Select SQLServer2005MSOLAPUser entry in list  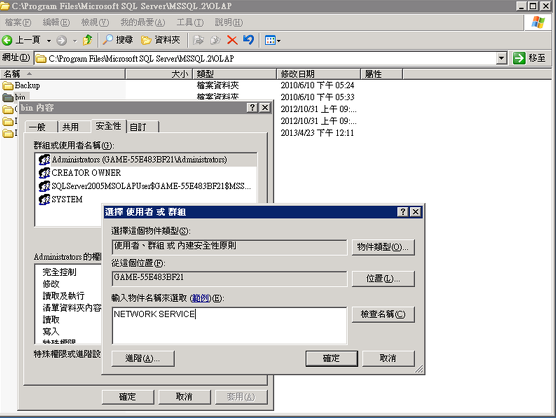click(147, 186)
